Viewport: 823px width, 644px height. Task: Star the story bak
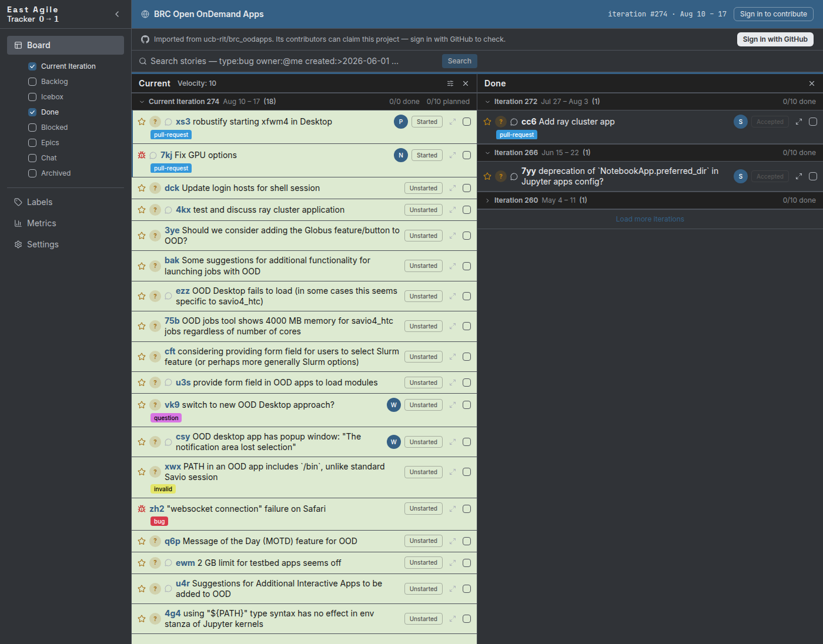pos(142,266)
